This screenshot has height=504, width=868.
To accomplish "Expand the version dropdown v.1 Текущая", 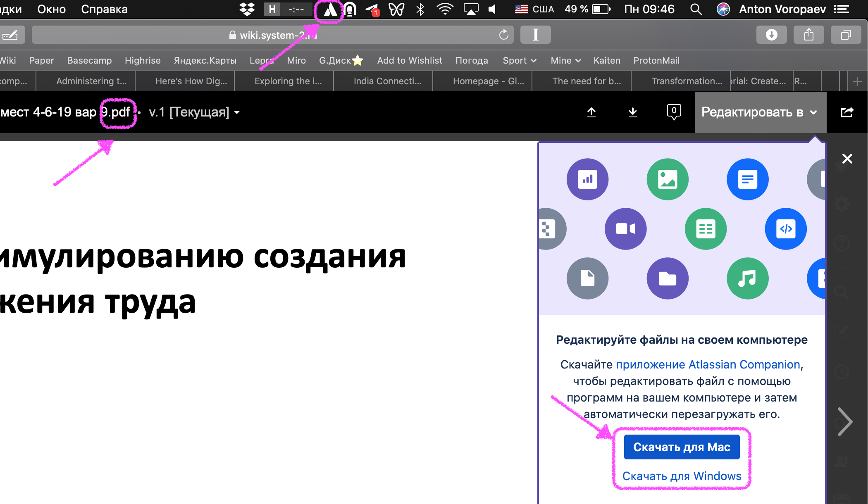I will coord(193,112).
